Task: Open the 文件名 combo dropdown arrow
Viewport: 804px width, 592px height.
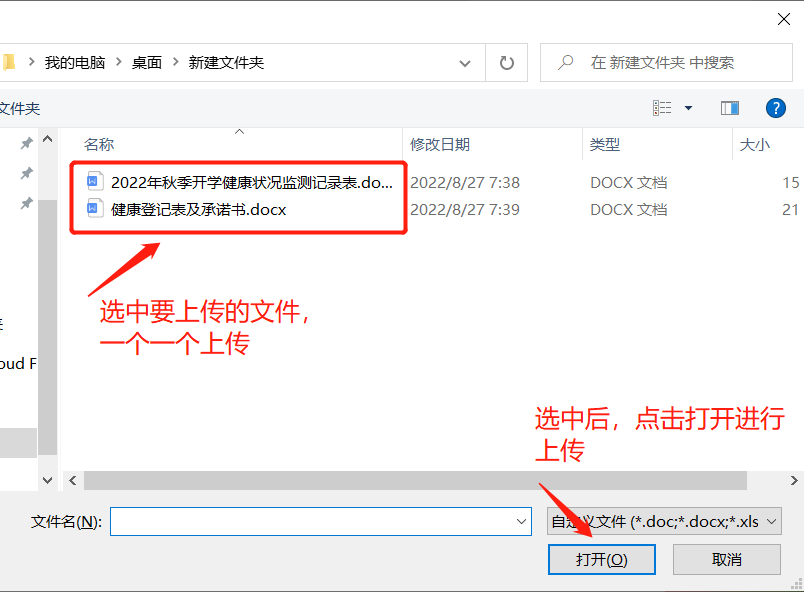Action: pyautogui.click(x=521, y=522)
